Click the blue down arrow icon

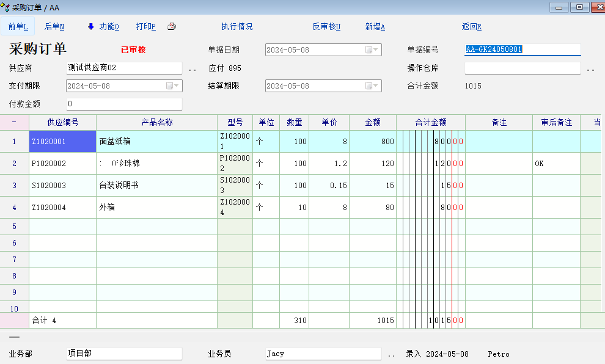click(x=91, y=26)
